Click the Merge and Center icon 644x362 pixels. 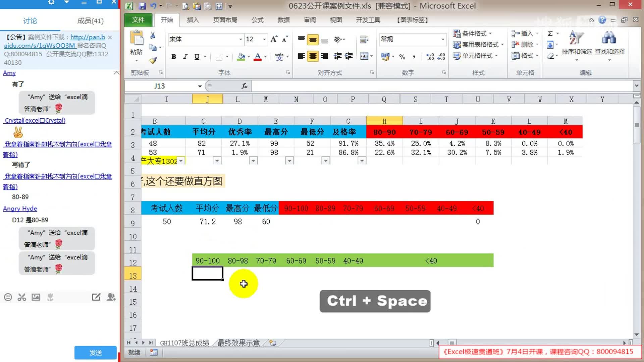click(x=364, y=56)
